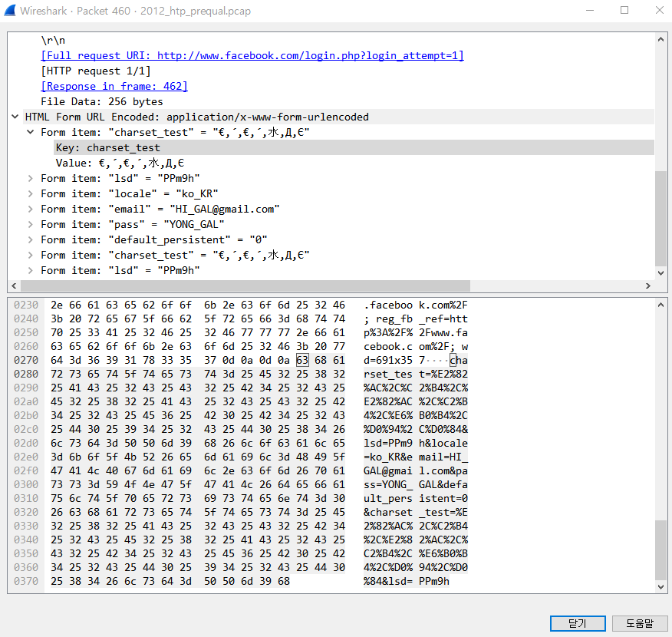Click ASCII text "=ko_KR&e" in row 02e0
Screen dimensions: 672x637
click(x=388, y=457)
